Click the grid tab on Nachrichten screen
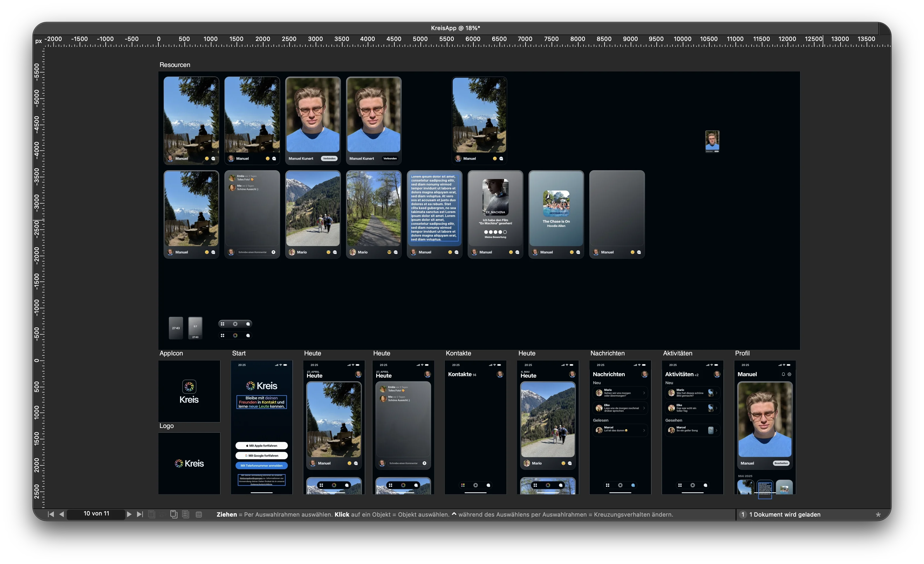924x564 pixels. click(x=608, y=485)
